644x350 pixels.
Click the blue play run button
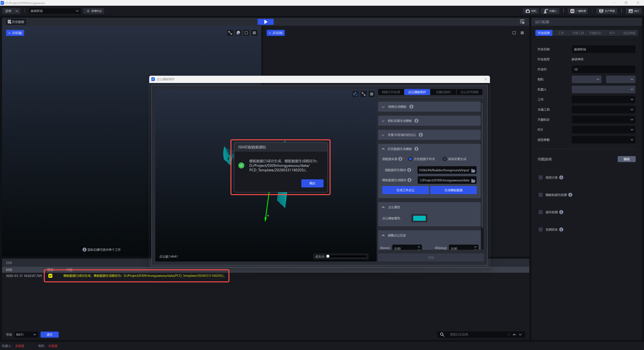click(x=265, y=22)
